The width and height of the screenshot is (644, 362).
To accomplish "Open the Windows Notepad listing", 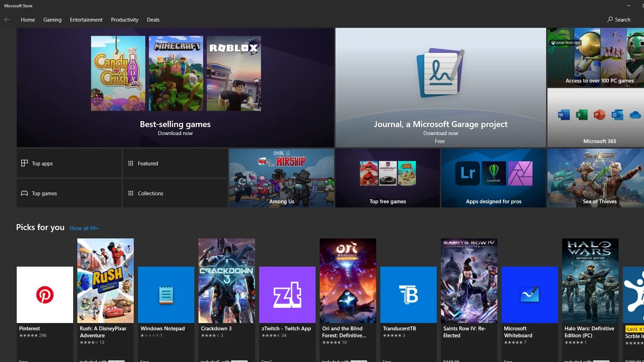I will tap(166, 294).
